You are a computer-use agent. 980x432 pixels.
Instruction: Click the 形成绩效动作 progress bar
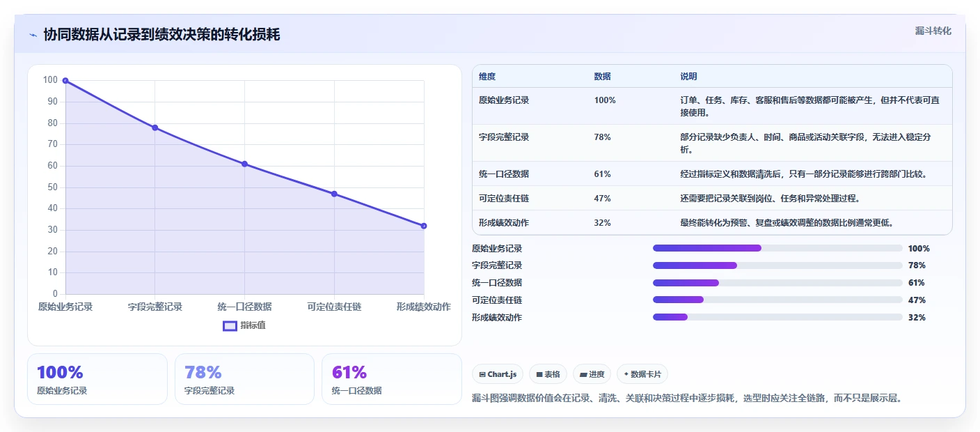coord(777,317)
